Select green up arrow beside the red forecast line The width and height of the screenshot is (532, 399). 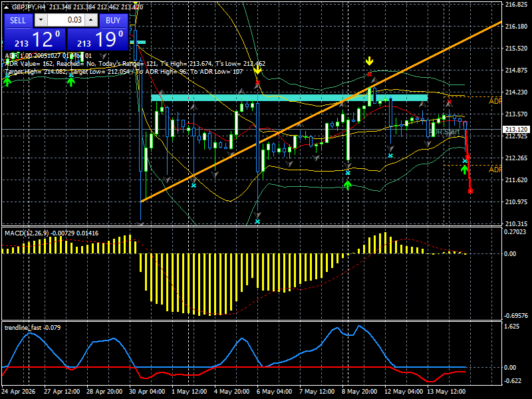[464, 170]
